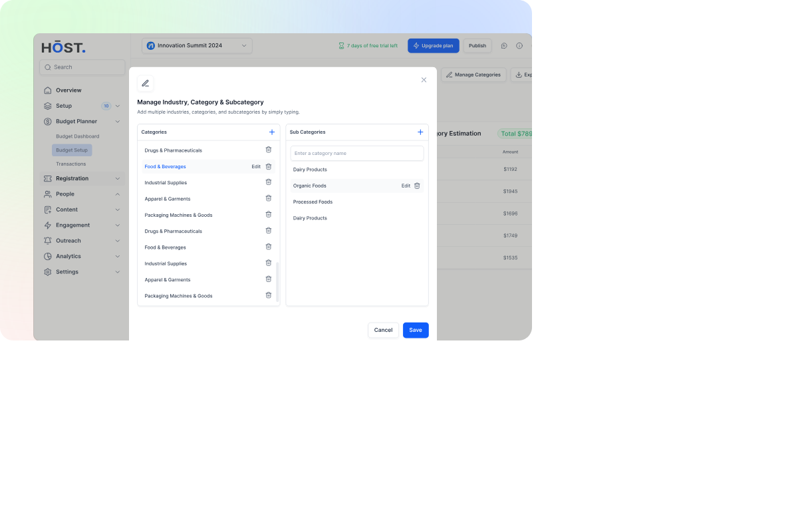Collapse the Budget Planner section chevron
Image resolution: width=798 pixels, height=532 pixels.
click(x=118, y=122)
